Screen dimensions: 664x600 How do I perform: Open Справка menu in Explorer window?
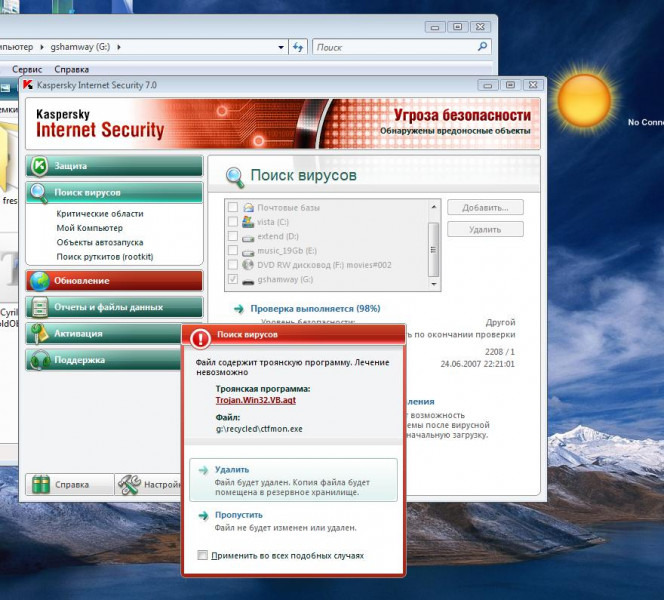click(x=72, y=69)
